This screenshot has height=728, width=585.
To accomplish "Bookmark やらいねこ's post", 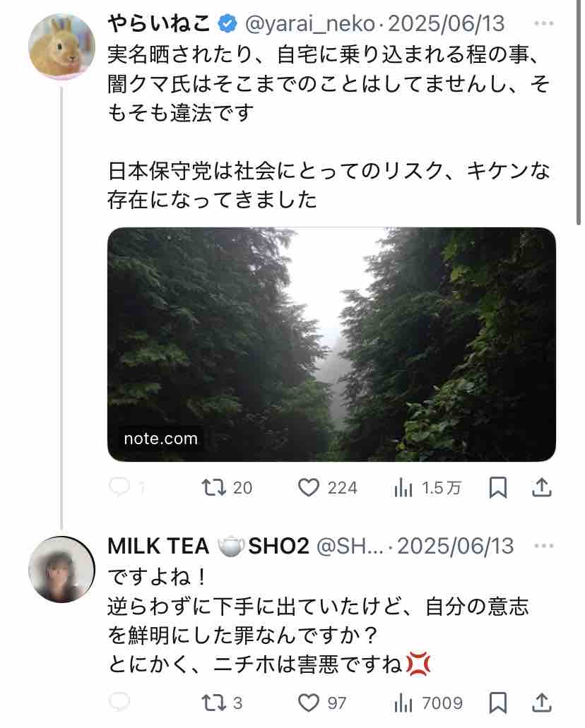I will [x=497, y=487].
